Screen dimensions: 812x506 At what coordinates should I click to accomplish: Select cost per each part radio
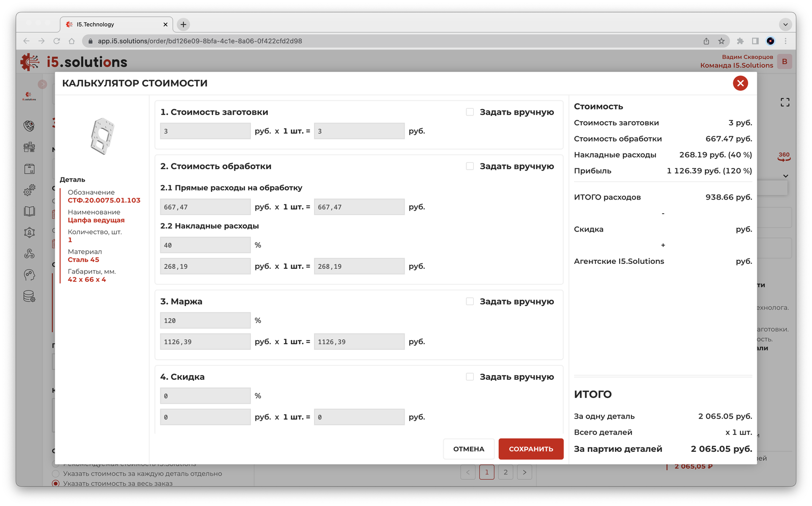coord(56,474)
